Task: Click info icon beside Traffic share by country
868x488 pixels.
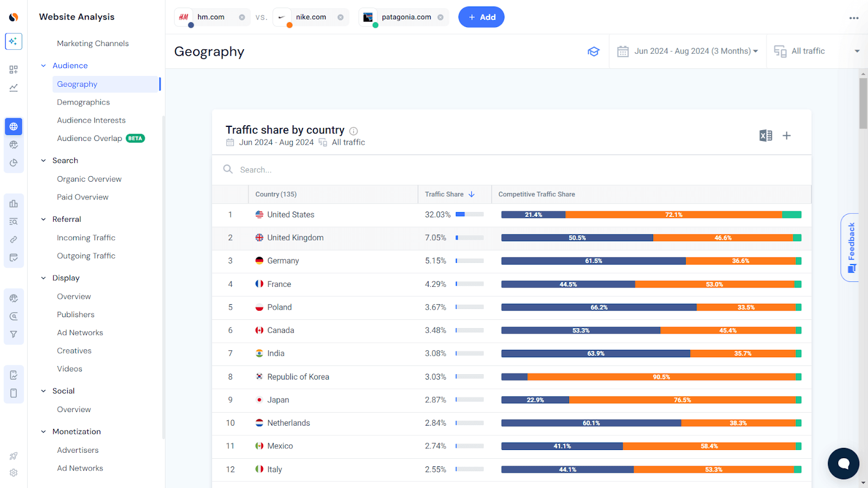Action: [354, 131]
